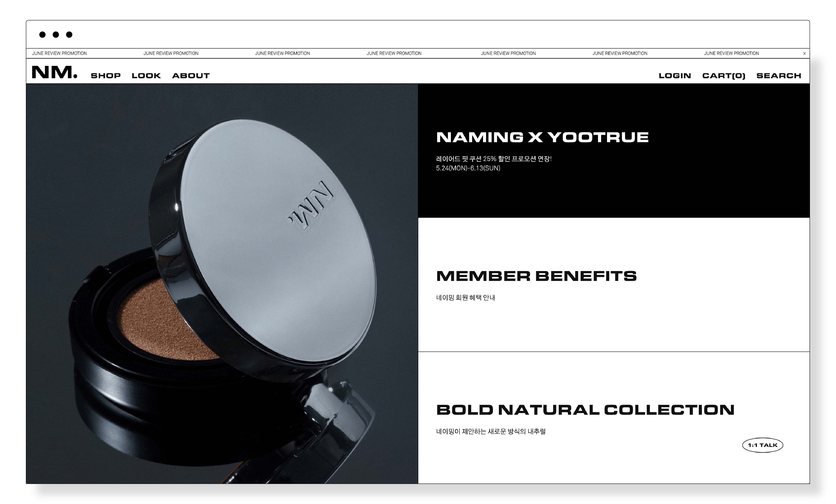Open MEMBER BENEFITS section
The width and height of the screenshot is (836, 504).
click(x=614, y=285)
